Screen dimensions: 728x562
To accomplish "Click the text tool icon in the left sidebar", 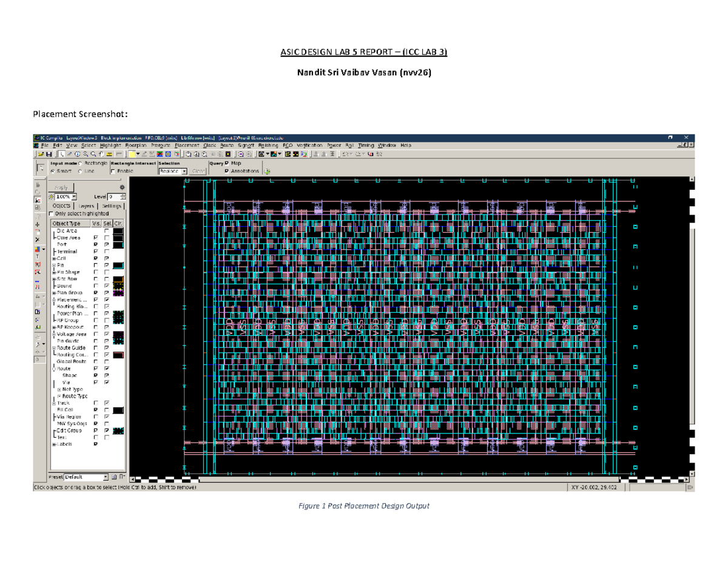I will (38, 254).
